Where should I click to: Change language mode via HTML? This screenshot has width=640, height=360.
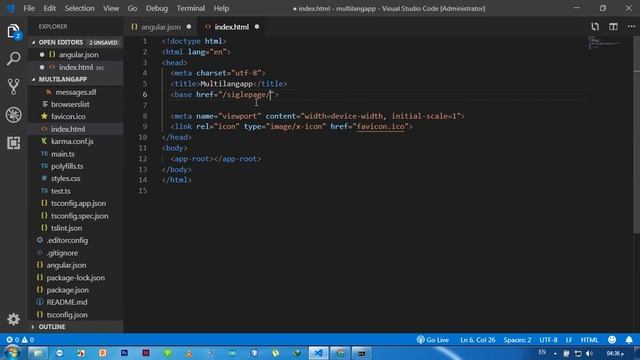(589, 340)
